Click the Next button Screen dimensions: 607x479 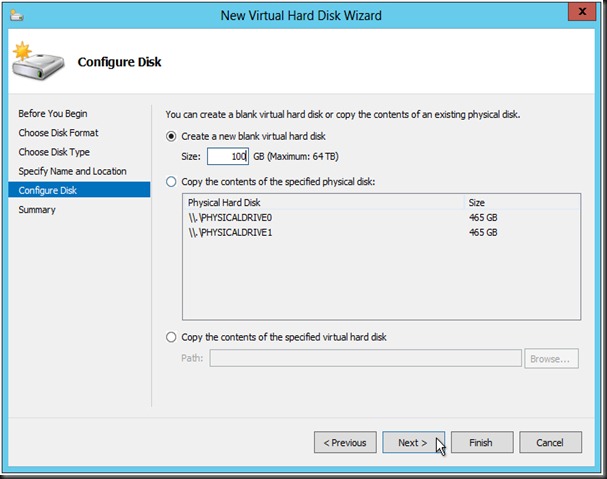pos(413,442)
